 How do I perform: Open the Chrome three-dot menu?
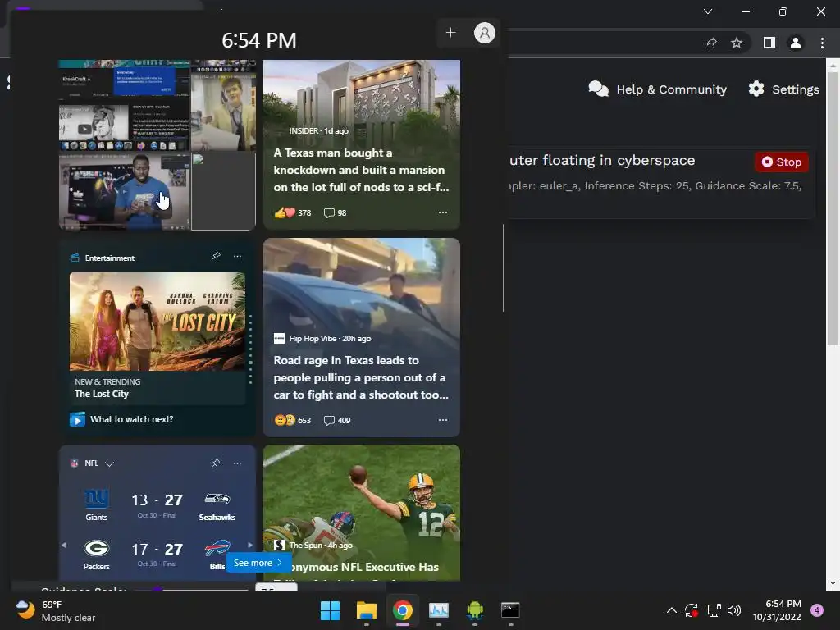coord(822,43)
